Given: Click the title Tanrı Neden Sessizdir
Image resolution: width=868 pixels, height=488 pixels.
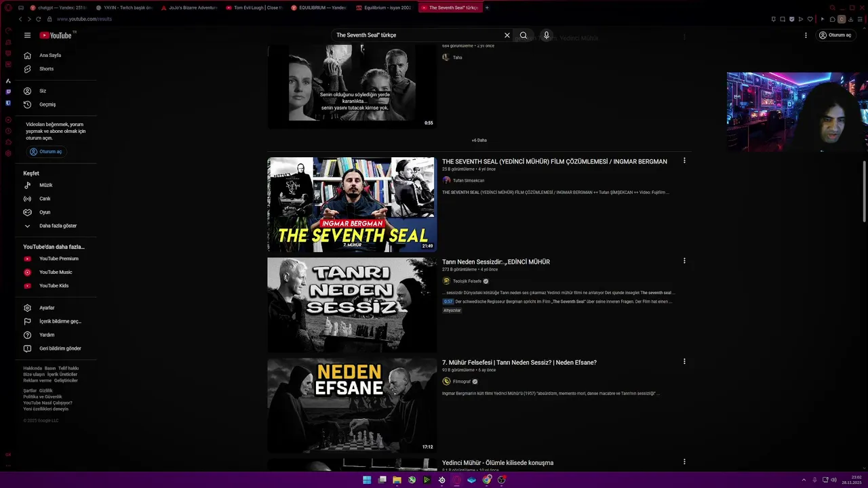Looking at the screenshot, I should tap(496, 262).
